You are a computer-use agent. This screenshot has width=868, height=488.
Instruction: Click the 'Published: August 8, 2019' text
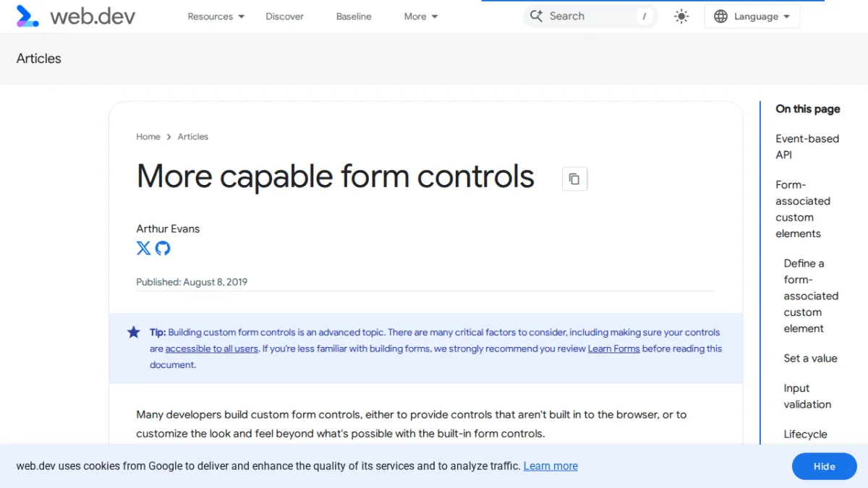[192, 282]
